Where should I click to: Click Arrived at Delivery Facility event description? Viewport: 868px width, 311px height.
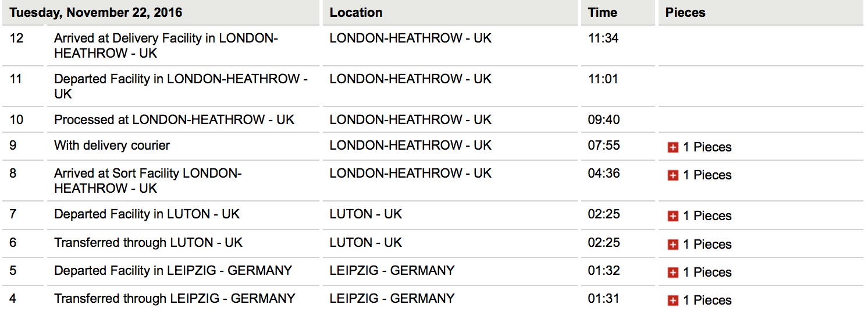tap(166, 45)
